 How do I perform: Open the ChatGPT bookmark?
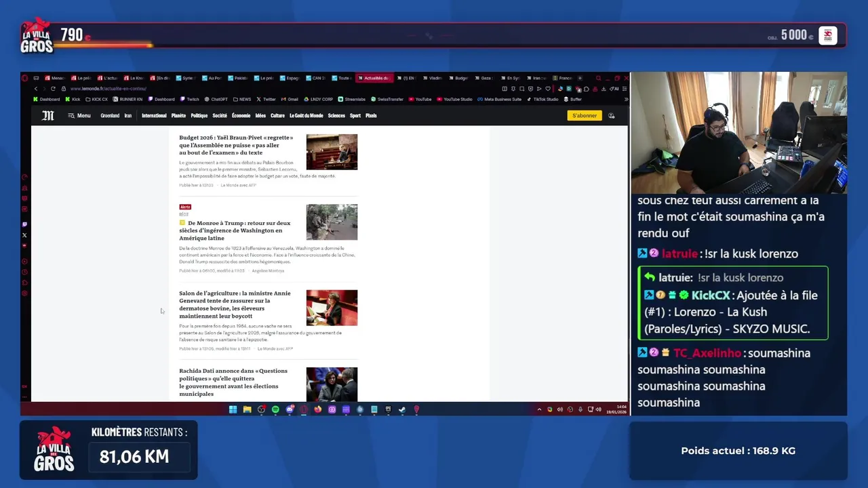pos(216,100)
